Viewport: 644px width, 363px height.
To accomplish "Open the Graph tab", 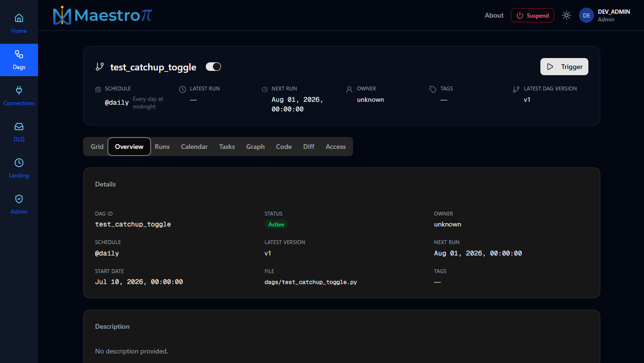I will (x=255, y=147).
